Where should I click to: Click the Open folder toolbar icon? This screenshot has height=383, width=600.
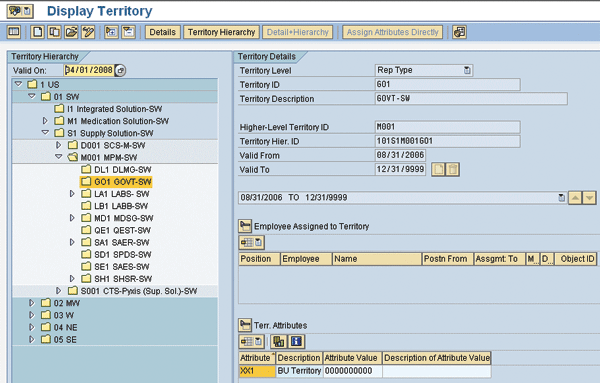(71, 32)
